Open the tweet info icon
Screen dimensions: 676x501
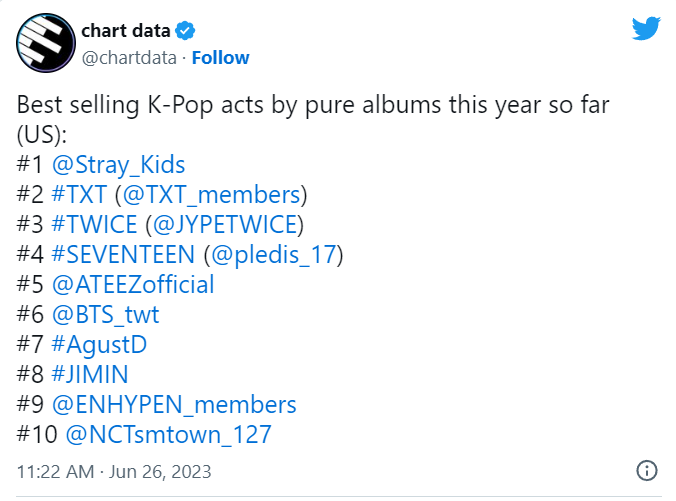647,470
